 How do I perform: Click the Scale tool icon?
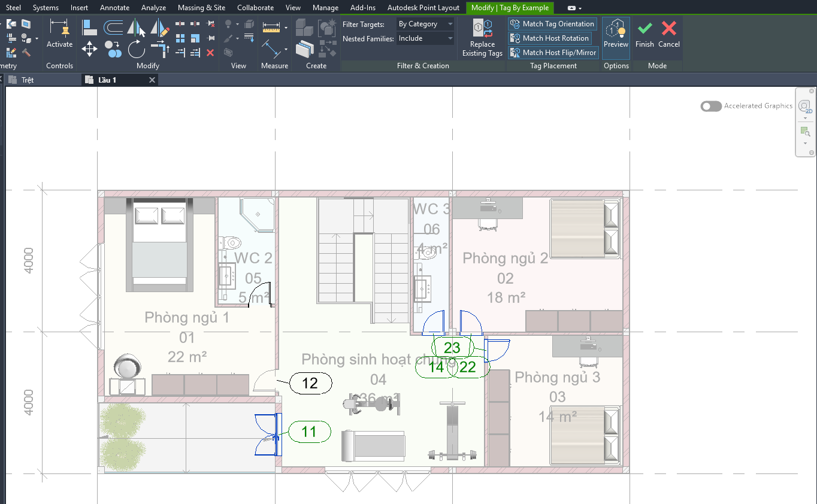click(195, 38)
